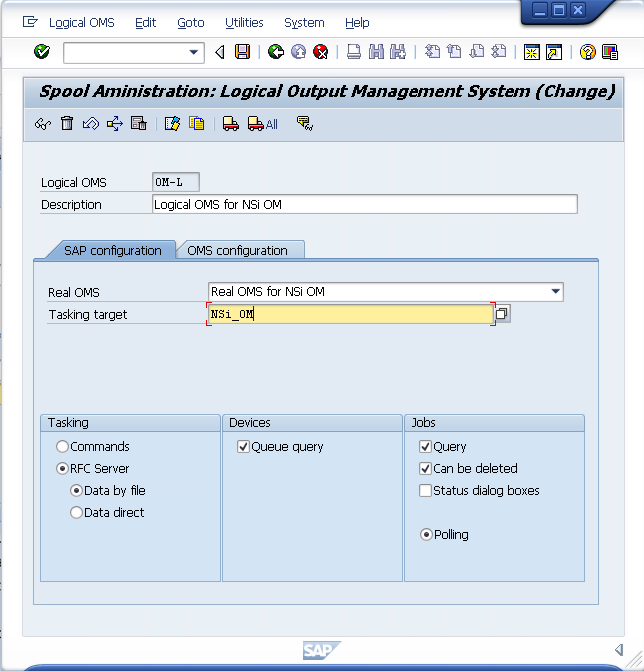Click the Delete trash can icon

click(67, 124)
